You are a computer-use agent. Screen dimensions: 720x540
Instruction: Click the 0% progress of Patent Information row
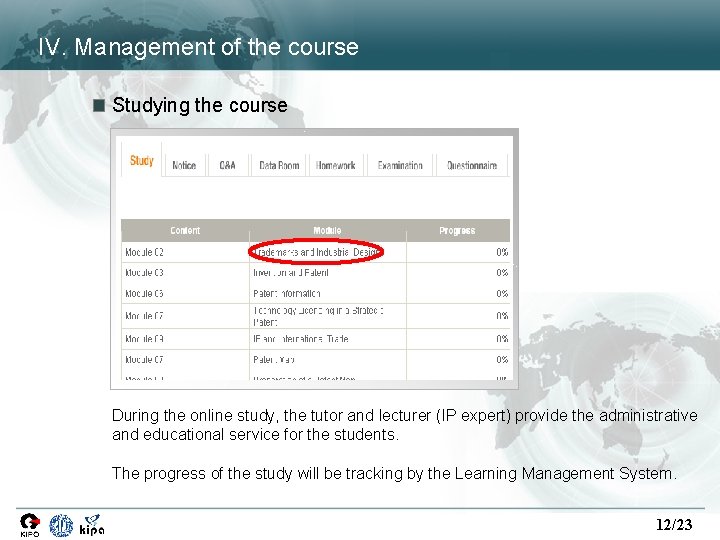[502, 293]
